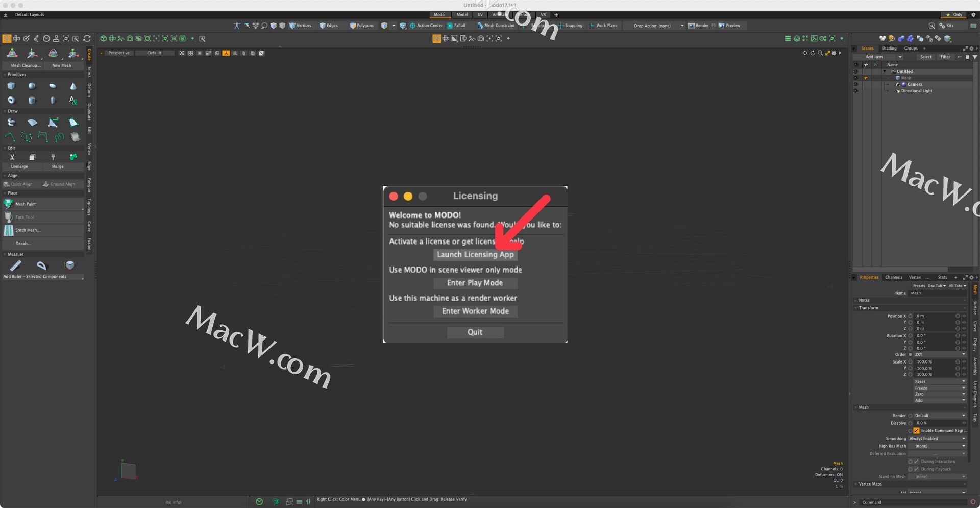Select the Dimensions cube measure tool
The image size is (980, 508).
[x=70, y=265]
